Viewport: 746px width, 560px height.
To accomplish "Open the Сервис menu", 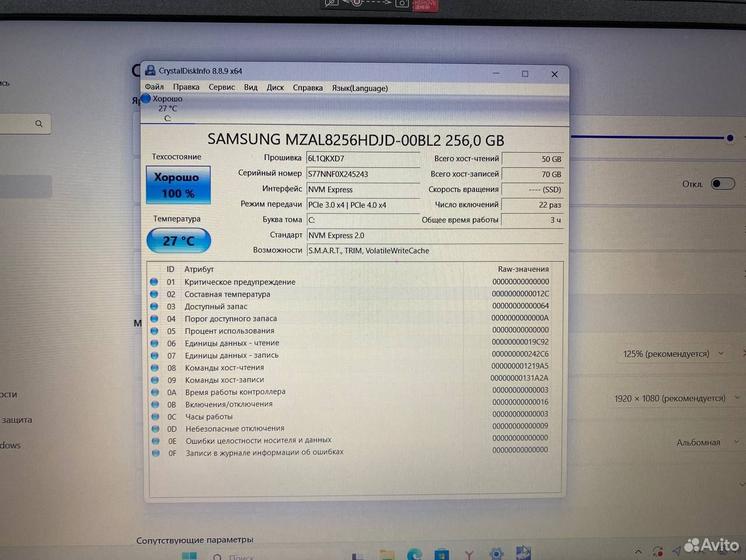I will coord(222,88).
